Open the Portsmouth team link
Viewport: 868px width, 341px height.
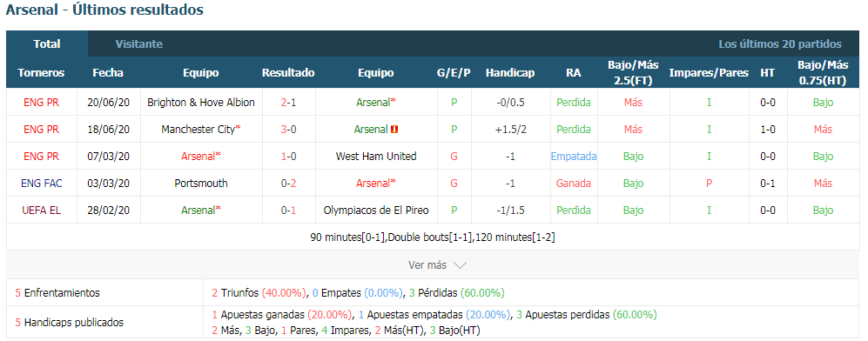coord(201,184)
